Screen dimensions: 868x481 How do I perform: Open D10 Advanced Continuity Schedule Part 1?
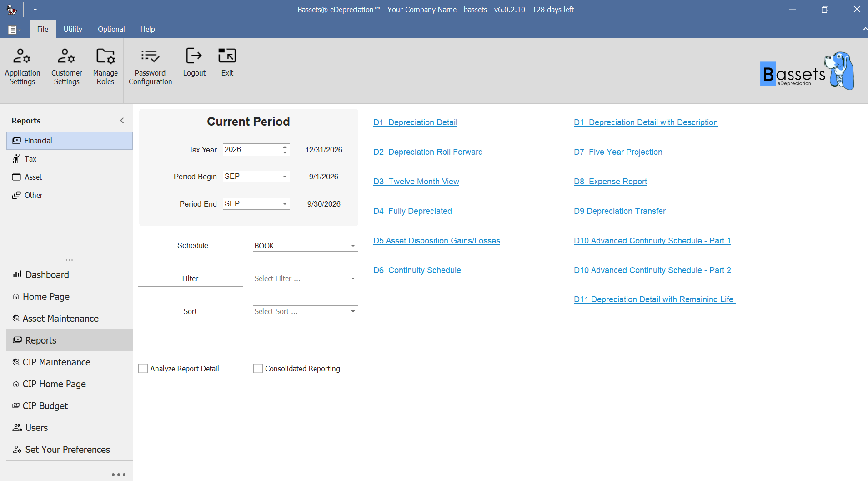pyautogui.click(x=652, y=241)
